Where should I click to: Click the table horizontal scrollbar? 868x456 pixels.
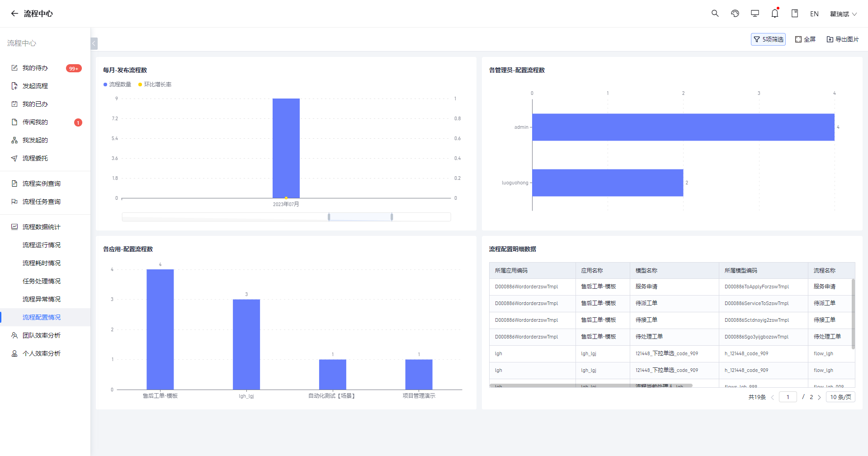(x=591, y=385)
